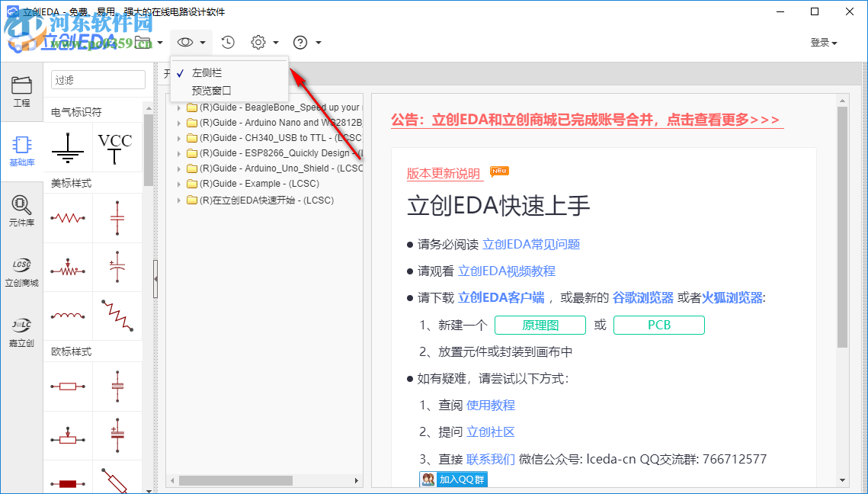This screenshot has width=868, height=494.
Task: Select the Guide - BeagleBone tree item
Action: (280, 107)
